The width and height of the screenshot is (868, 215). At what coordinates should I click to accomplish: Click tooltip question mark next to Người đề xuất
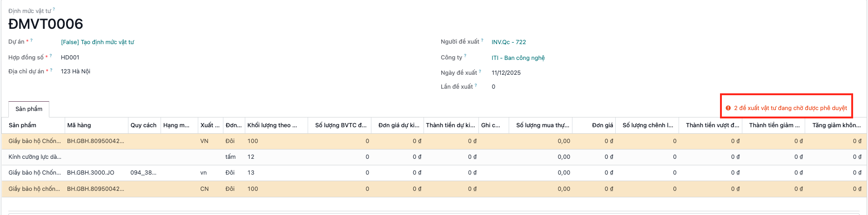(x=482, y=40)
